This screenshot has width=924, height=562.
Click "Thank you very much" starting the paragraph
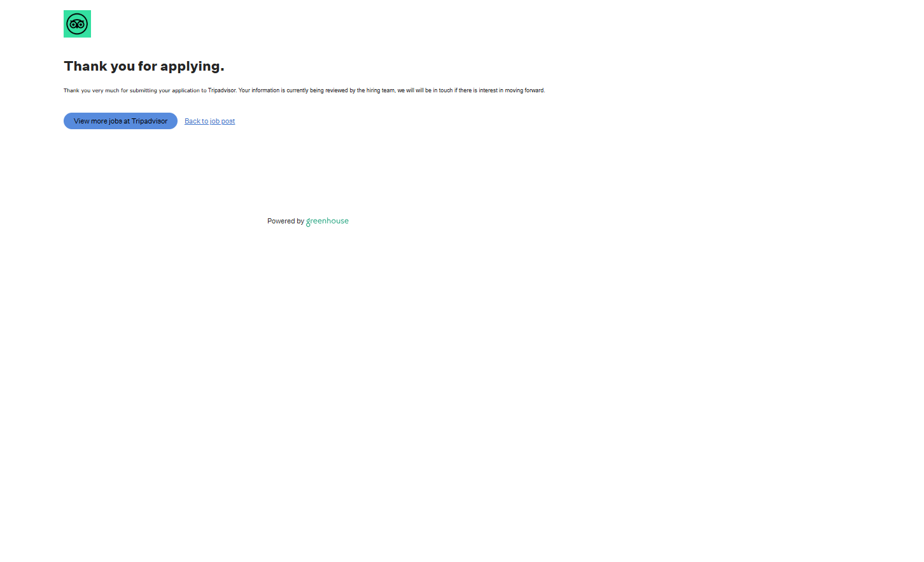pyautogui.click(x=91, y=90)
